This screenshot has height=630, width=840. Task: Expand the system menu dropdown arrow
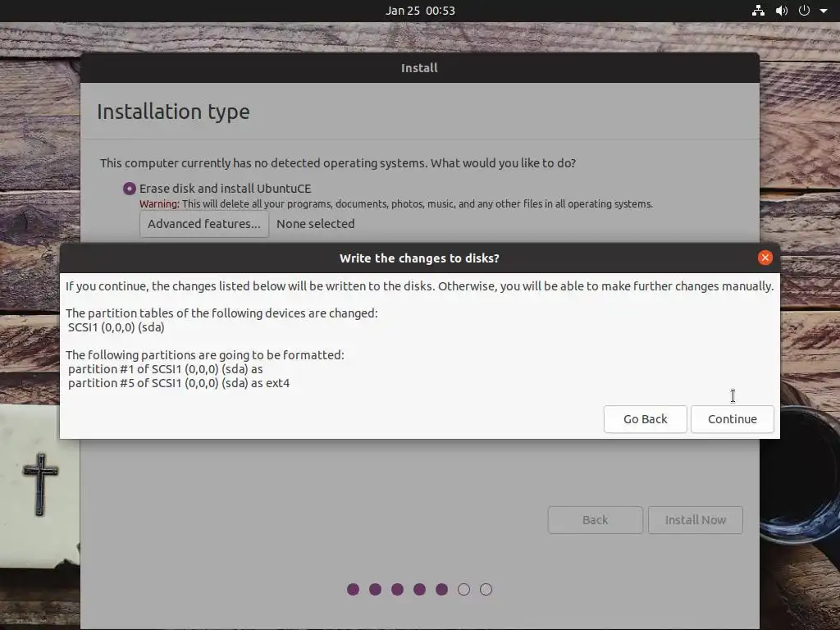824,11
